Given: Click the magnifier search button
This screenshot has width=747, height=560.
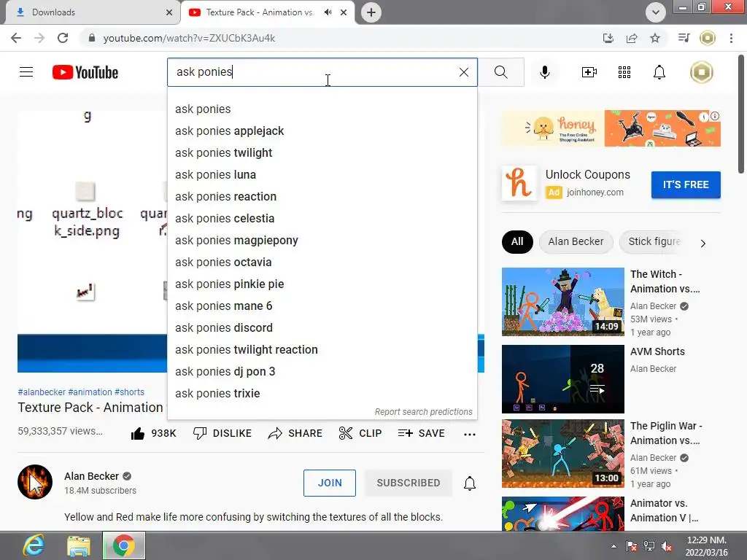Looking at the screenshot, I should (500, 72).
